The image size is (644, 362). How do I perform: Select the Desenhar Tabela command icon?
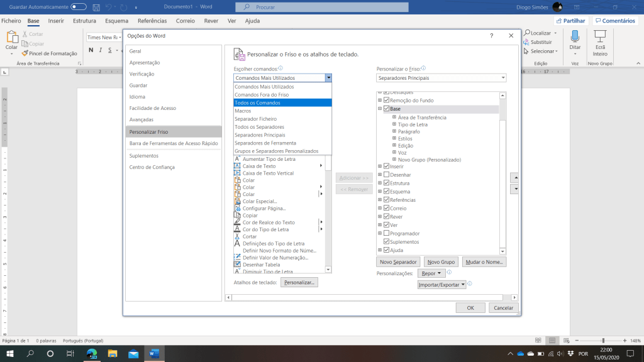coord(237,265)
